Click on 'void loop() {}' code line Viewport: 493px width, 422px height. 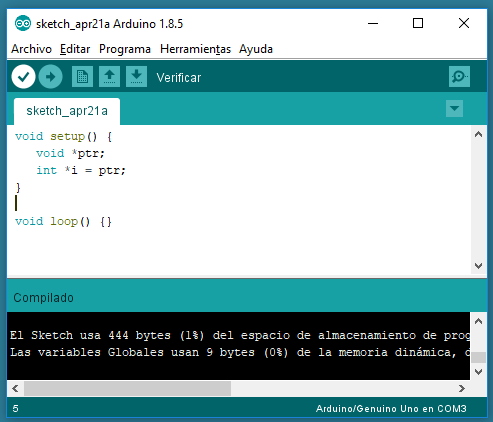click(x=63, y=221)
